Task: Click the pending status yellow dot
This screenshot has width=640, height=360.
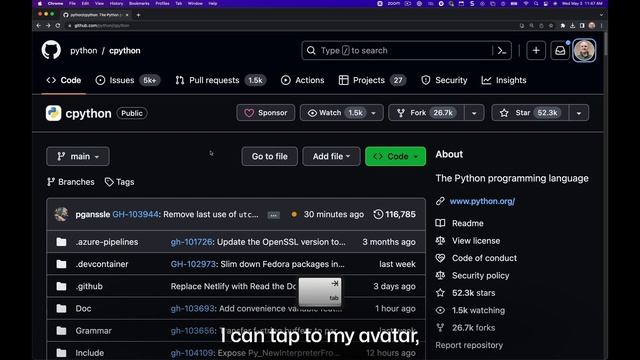Action: click(294, 214)
